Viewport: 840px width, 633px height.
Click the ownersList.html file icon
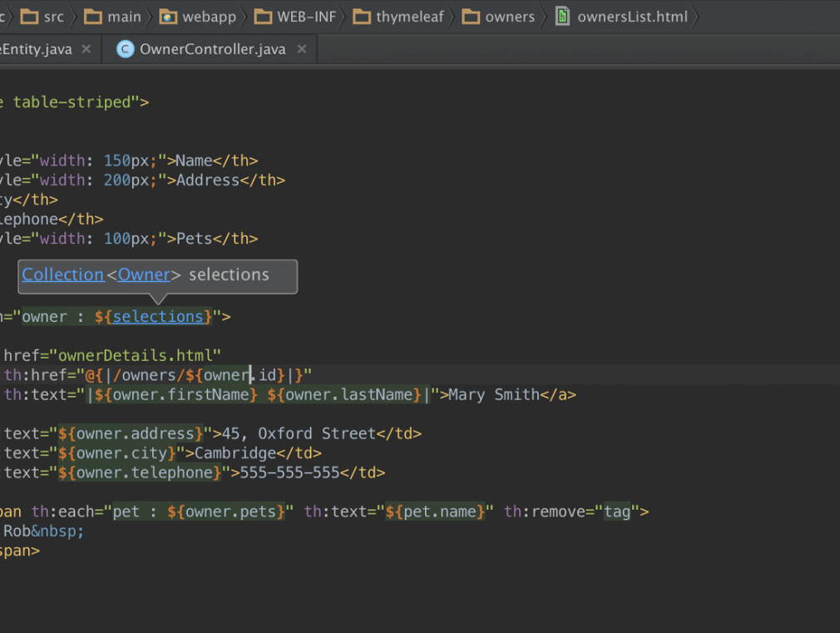[562, 16]
